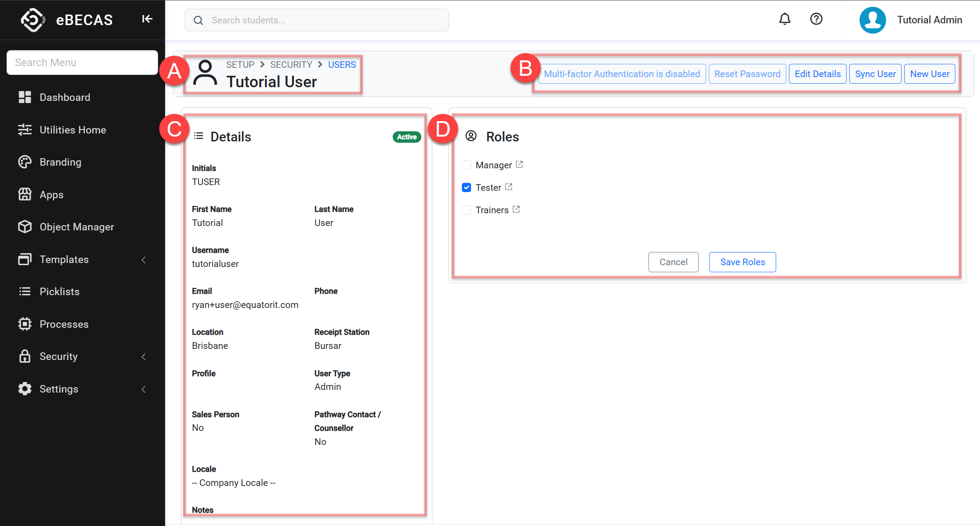Screen dimensions: 980x526
Task: Open notifications bell icon
Action: [785, 19]
